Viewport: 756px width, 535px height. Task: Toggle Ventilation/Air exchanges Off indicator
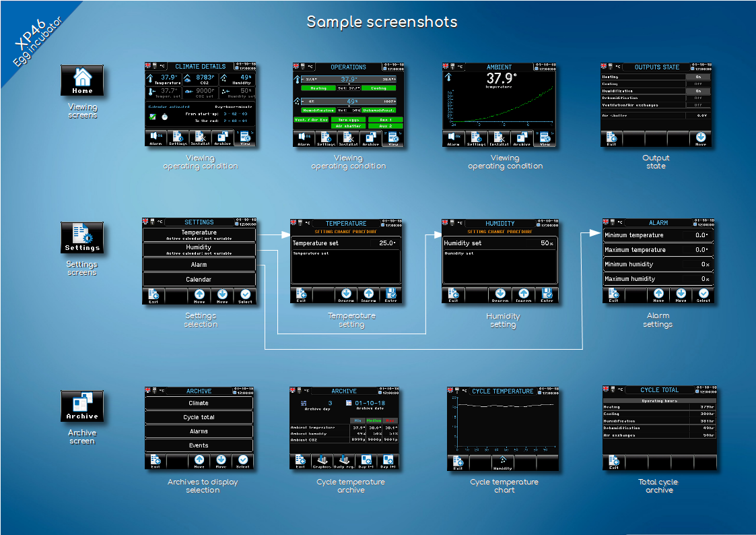coord(698,104)
